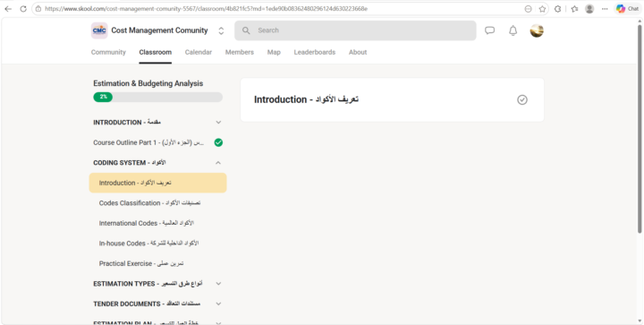Open the Calendar tab

(x=199, y=52)
